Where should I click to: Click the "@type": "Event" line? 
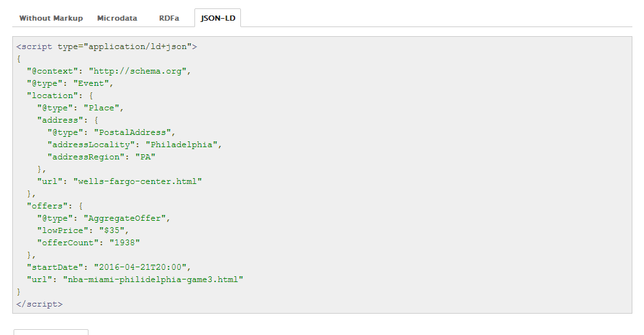coord(70,84)
